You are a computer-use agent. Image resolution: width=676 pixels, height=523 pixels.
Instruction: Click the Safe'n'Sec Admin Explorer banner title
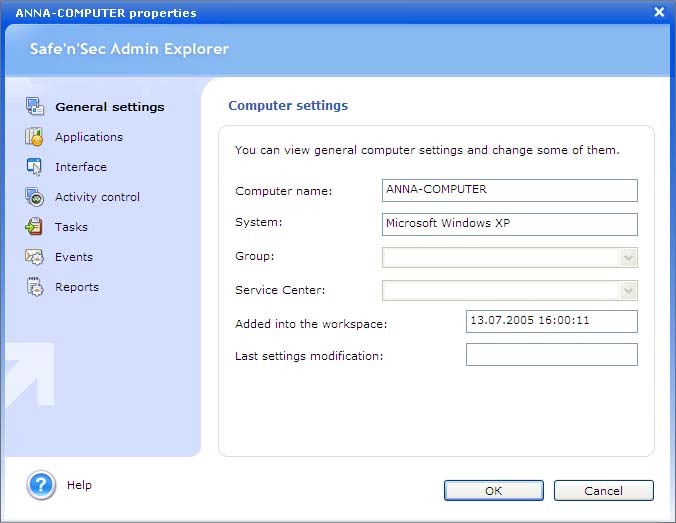coord(129,49)
